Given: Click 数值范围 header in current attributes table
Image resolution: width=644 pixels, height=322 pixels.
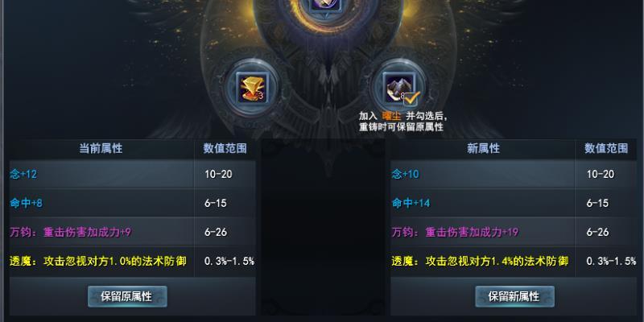Looking at the screenshot, I should tap(225, 149).
